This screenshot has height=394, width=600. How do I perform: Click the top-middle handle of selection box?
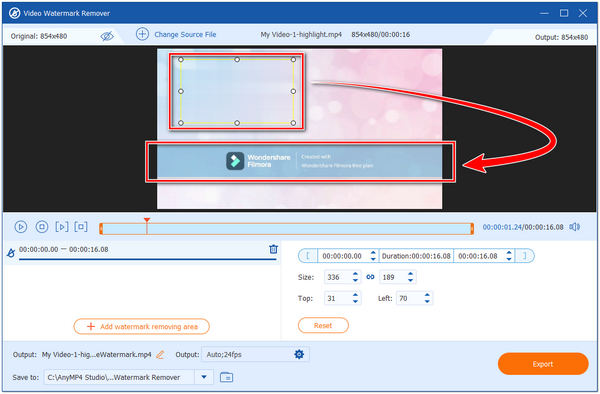(x=237, y=60)
